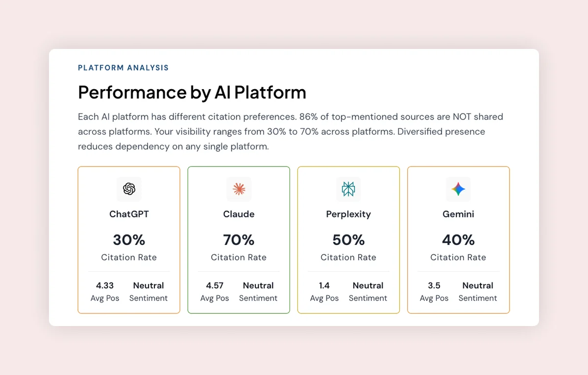588x375 pixels.
Task: Click the Gemini star logo icon
Action: click(458, 189)
